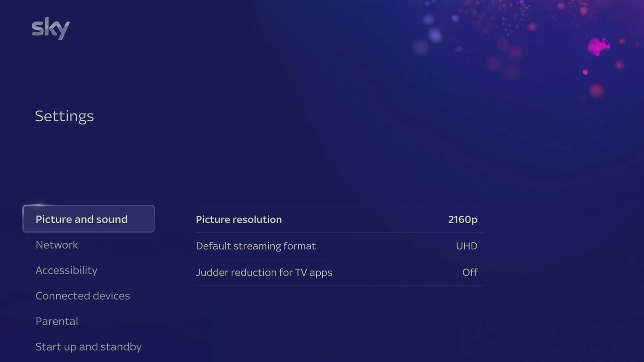Go to Network settings
This screenshot has width=644, height=362.
pyautogui.click(x=57, y=245)
